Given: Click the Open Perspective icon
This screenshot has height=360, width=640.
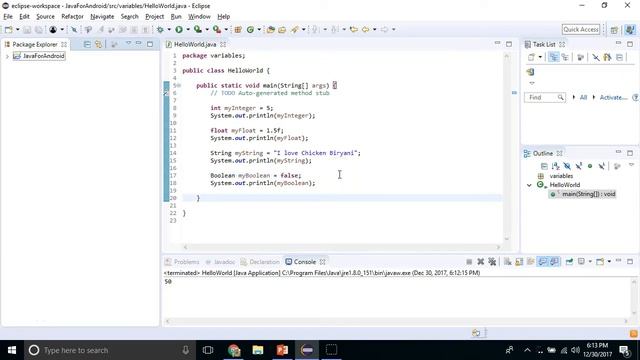Looking at the screenshot, I should (614, 30).
